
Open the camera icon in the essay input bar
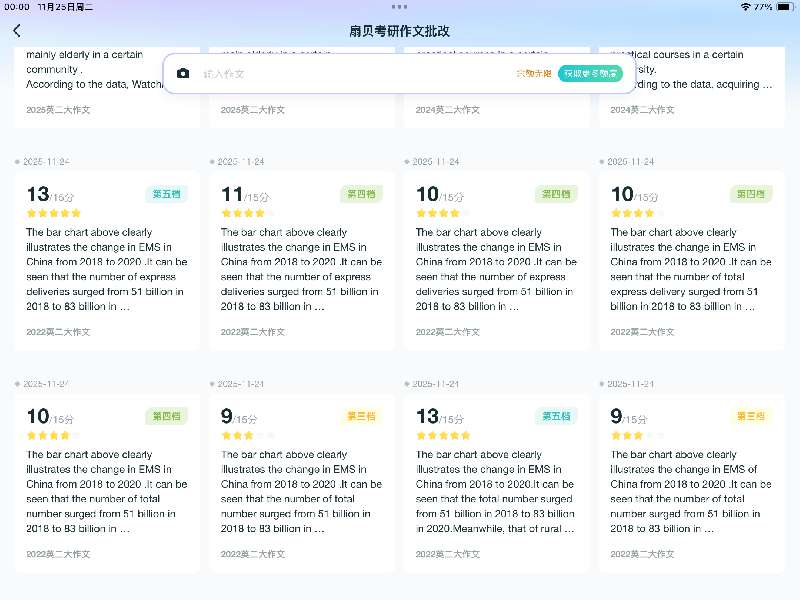point(183,74)
